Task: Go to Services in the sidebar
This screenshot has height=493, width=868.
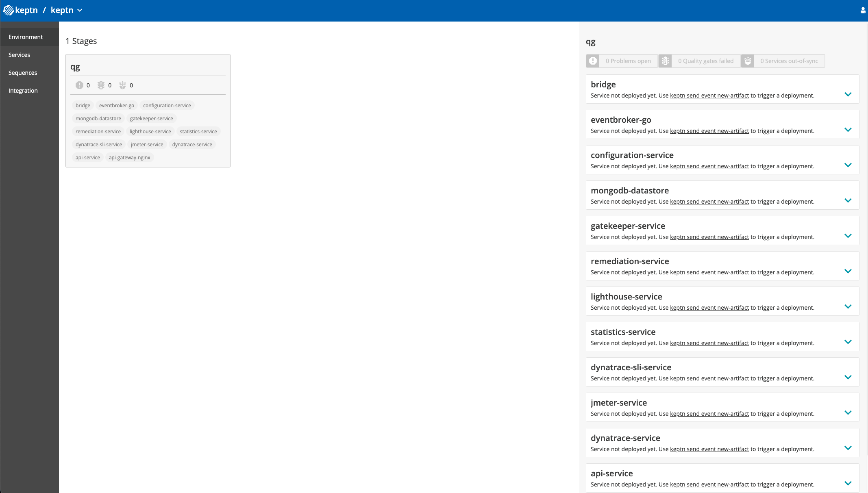Action: click(19, 55)
